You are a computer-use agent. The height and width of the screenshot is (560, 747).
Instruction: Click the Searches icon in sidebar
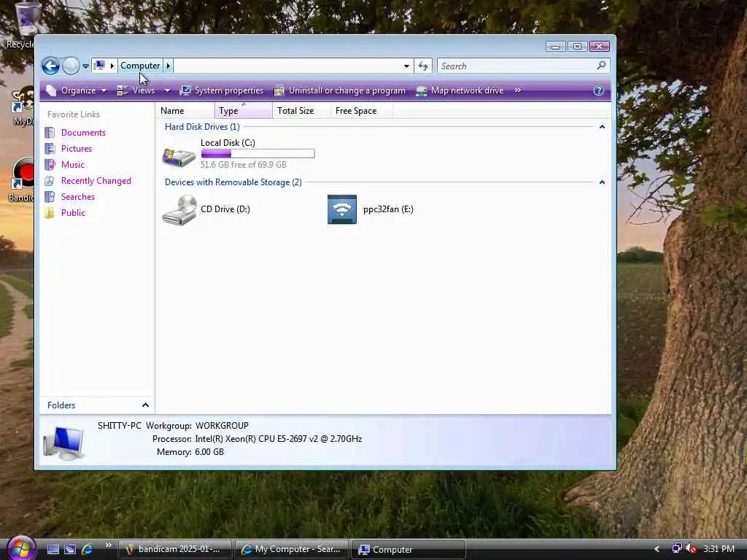(50, 197)
